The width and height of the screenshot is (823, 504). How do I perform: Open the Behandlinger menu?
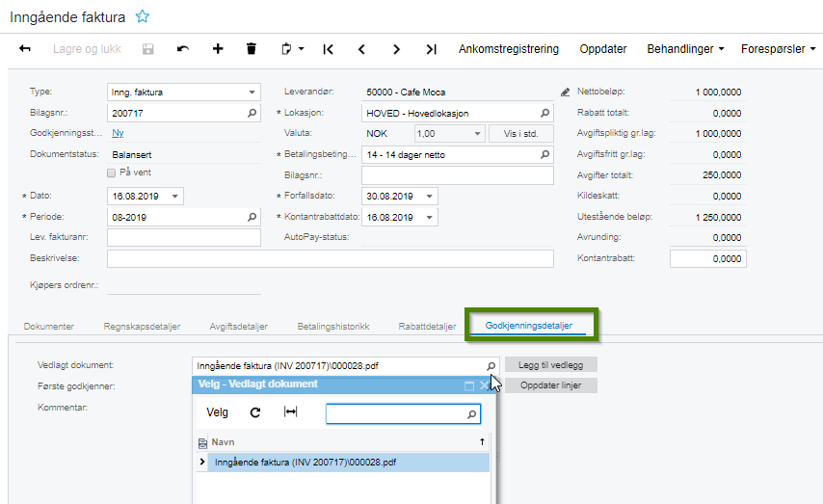[x=685, y=48]
